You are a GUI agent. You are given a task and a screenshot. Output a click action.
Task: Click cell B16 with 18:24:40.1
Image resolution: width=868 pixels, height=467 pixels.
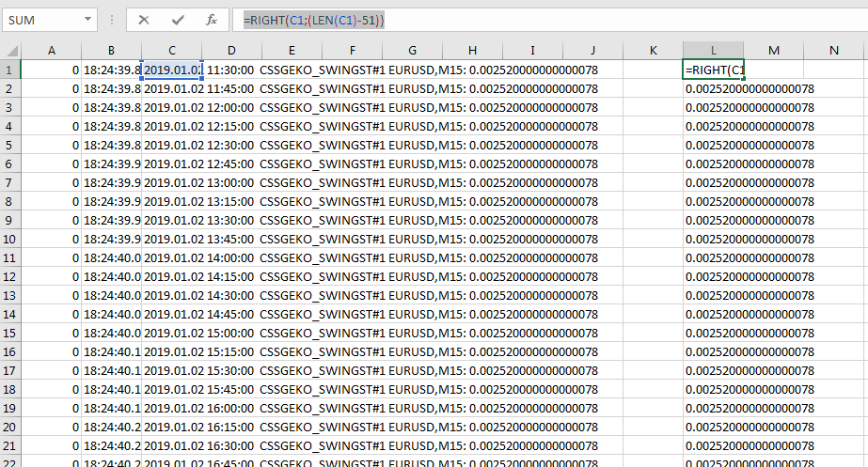pyautogui.click(x=111, y=352)
